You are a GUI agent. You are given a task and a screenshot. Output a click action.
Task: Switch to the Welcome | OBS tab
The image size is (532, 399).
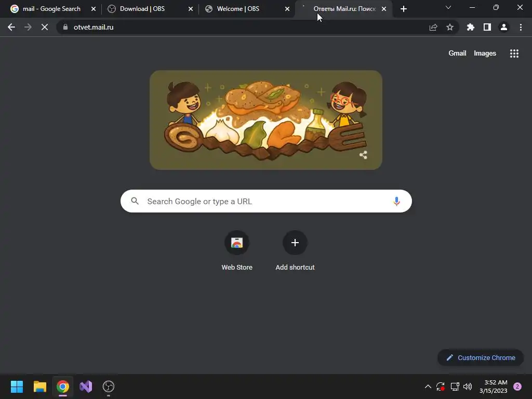238,9
